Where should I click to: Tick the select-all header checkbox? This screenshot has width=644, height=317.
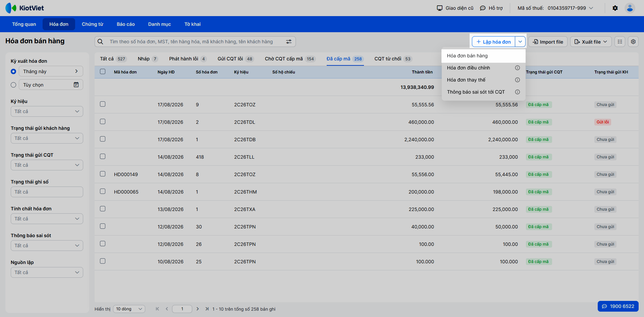pyautogui.click(x=103, y=71)
